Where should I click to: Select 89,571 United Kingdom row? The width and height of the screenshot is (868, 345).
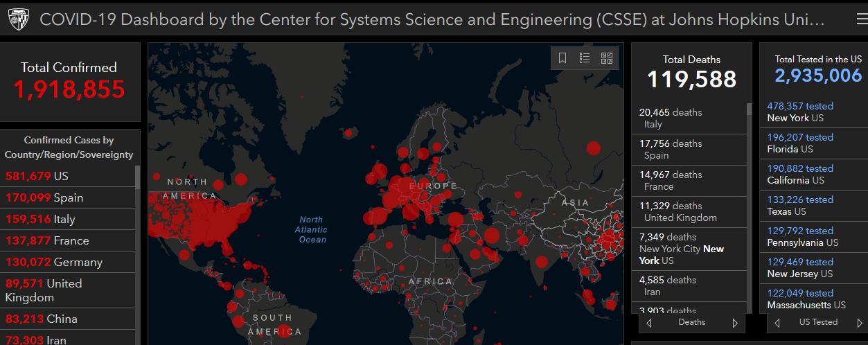point(67,290)
